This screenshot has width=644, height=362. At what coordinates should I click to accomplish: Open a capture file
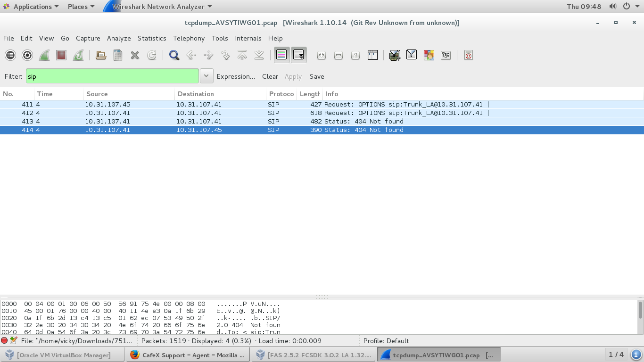101,55
